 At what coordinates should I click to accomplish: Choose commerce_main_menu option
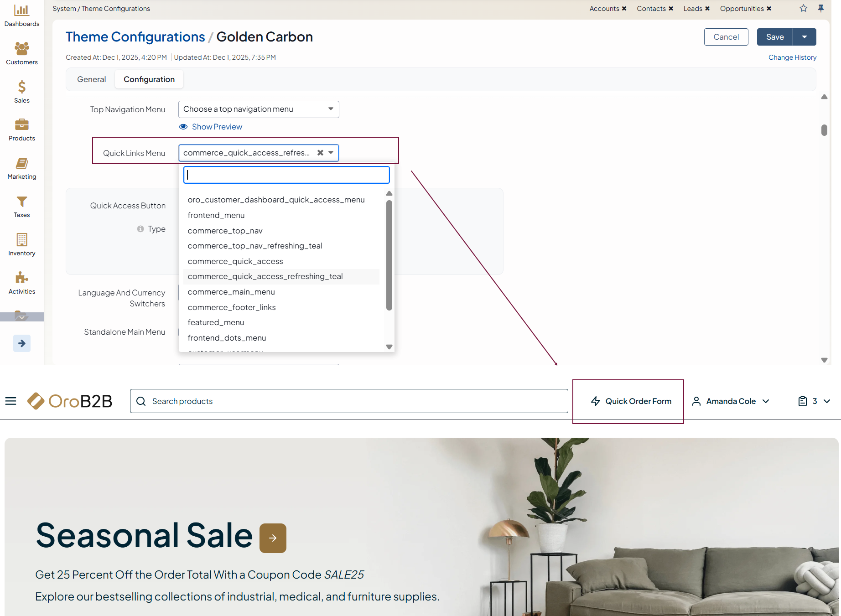pos(231,292)
